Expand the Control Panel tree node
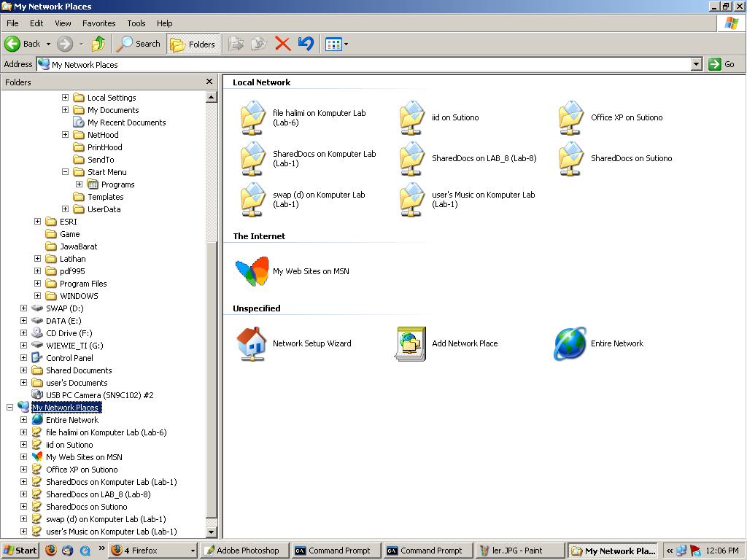747x560 pixels. coord(23,357)
